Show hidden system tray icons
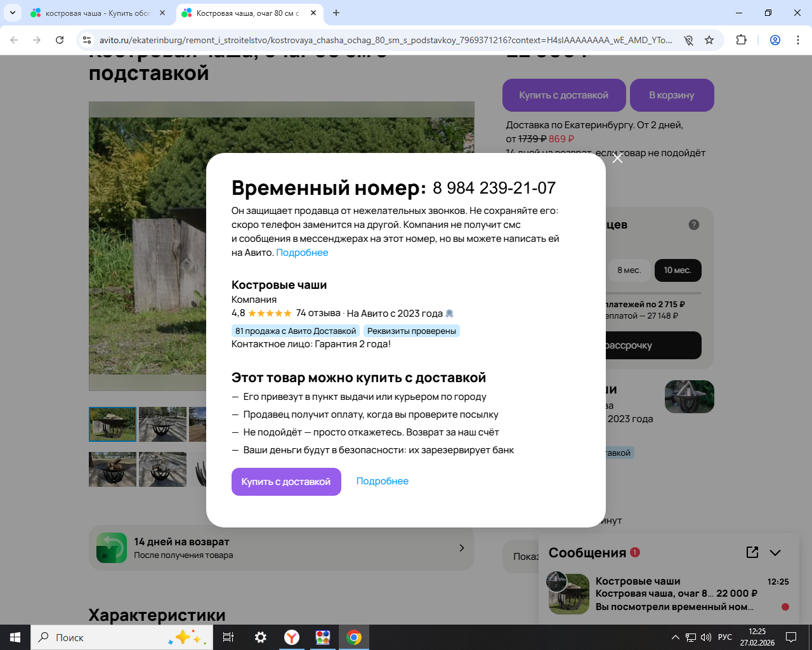This screenshot has height=650, width=812. [x=675, y=637]
